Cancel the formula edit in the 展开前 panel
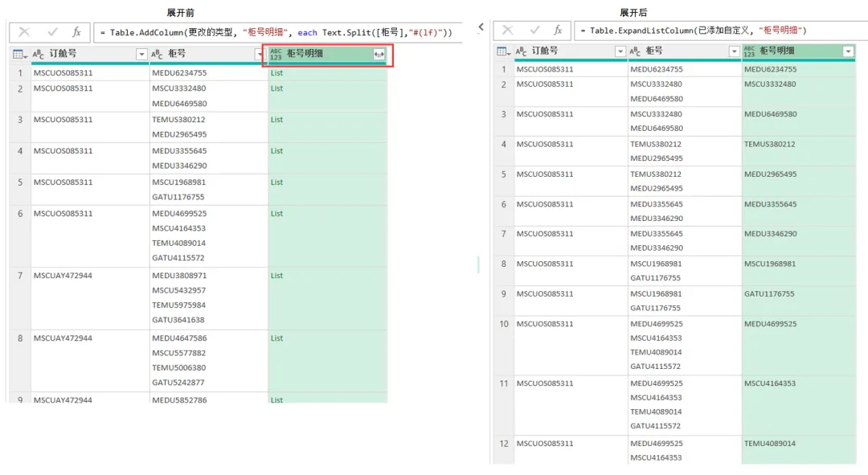868x475 pixels. 24,32
